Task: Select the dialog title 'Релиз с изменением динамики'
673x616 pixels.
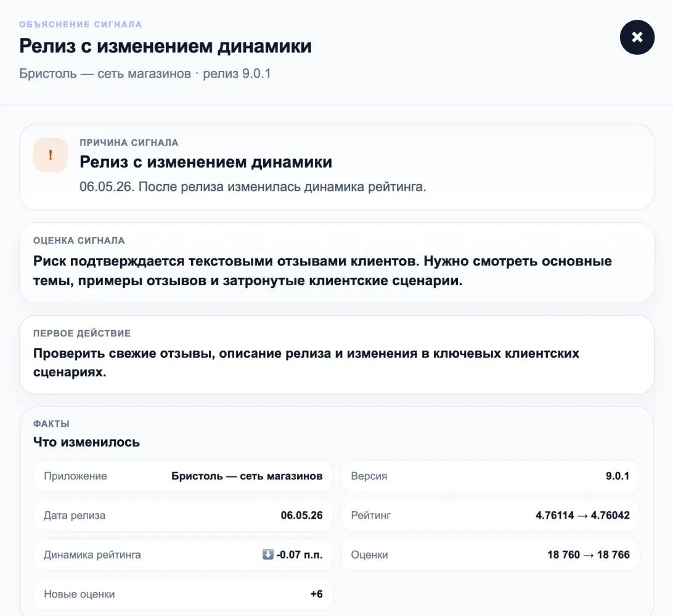Action: pos(166,46)
